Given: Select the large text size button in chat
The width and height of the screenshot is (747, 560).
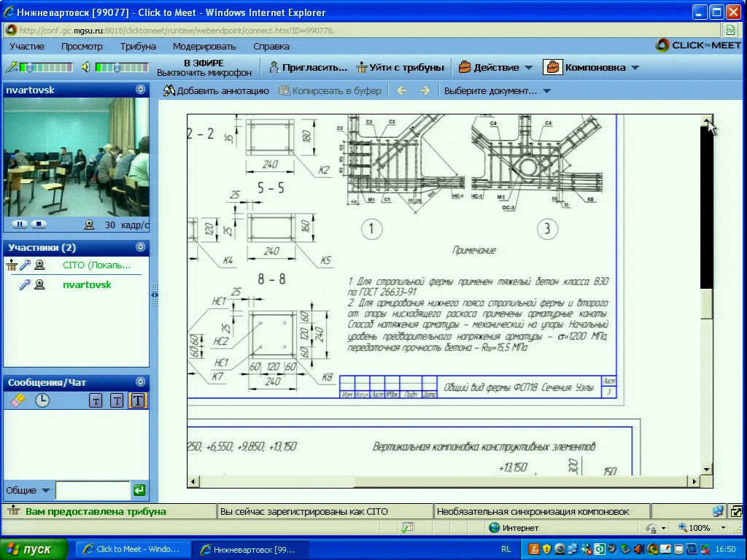Looking at the screenshot, I should [x=138, y=400].
